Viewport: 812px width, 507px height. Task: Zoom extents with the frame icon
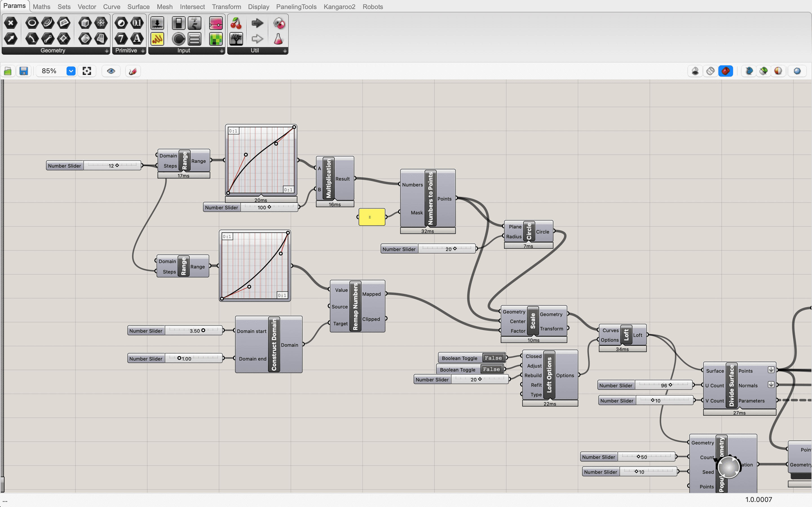coord(87,71)
